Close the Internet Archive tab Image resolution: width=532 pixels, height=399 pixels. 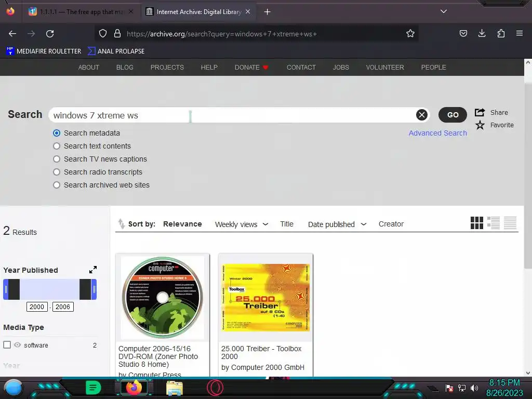pyautogui.click(x=248, y=11)
